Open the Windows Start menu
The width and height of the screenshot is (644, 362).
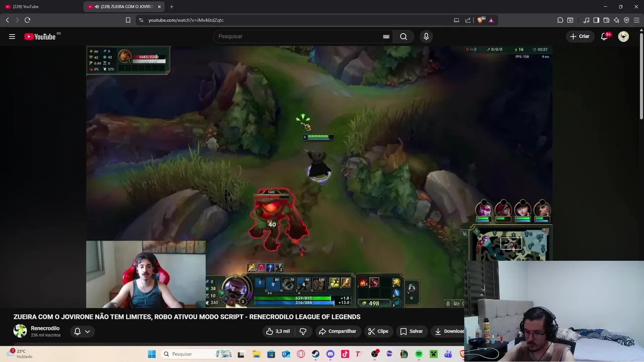click(x=151, y=354)
